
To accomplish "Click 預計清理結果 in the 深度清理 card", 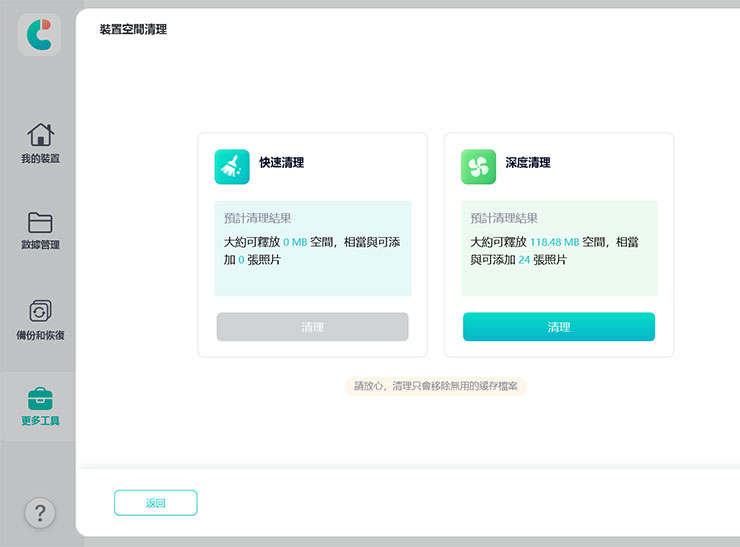I will click(x=504, y=218).
